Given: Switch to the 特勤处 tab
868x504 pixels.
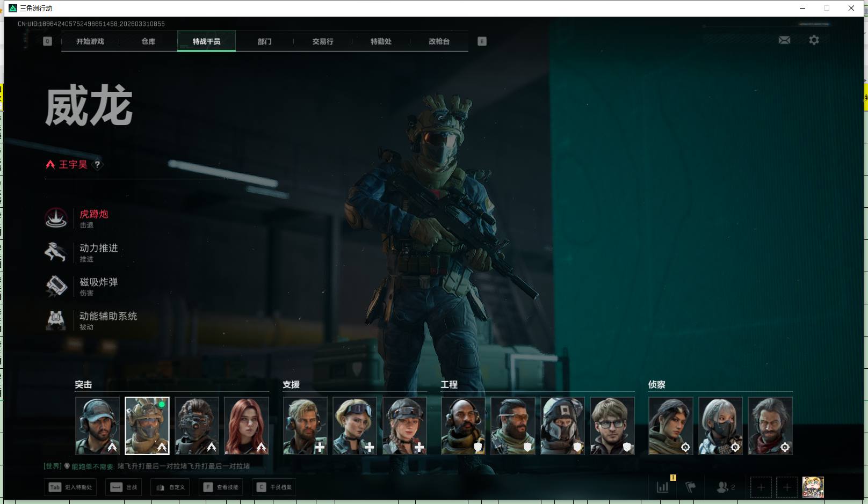Looking at the screenshot, I should coord(381,41).
